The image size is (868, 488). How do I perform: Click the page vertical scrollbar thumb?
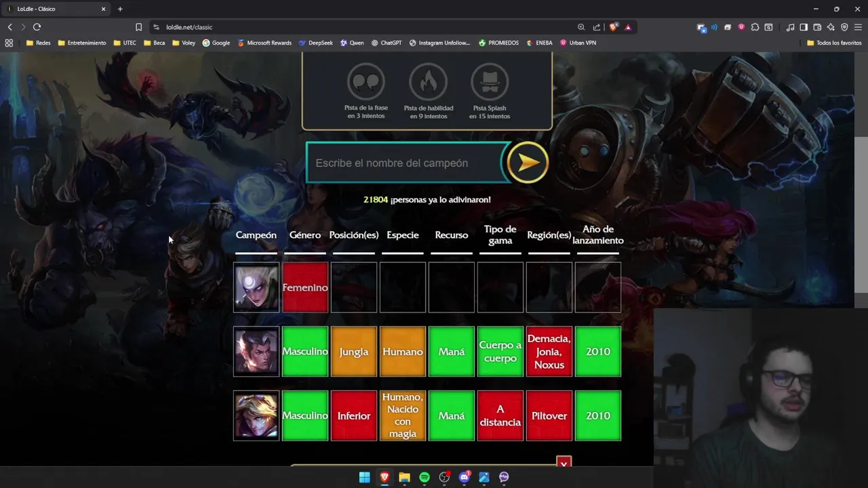pyautogui.click(x=861, y=213)
